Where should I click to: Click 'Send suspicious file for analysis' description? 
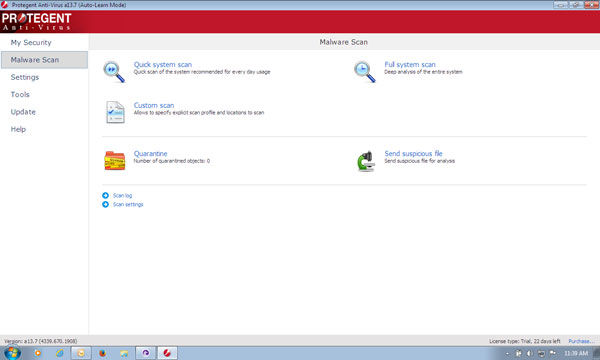pyautogui.click(x=419, y=161)
